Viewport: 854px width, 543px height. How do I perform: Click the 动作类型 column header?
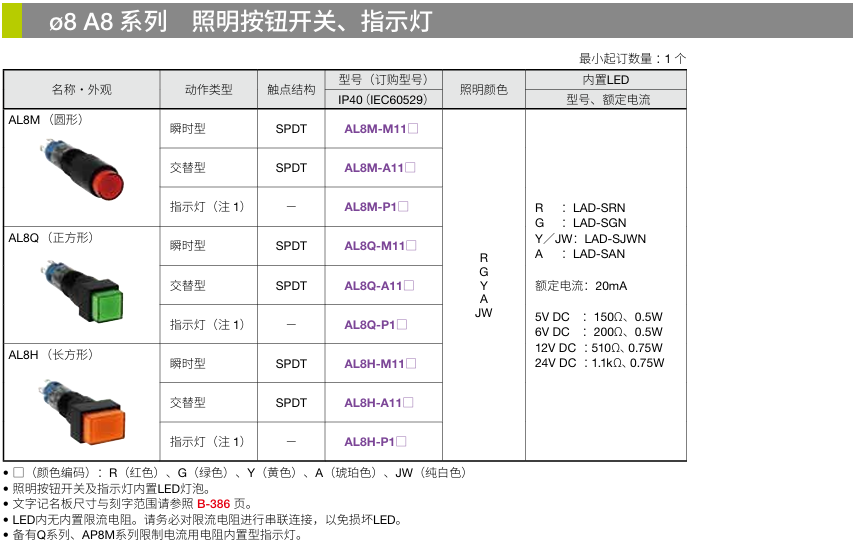point(208,89)
